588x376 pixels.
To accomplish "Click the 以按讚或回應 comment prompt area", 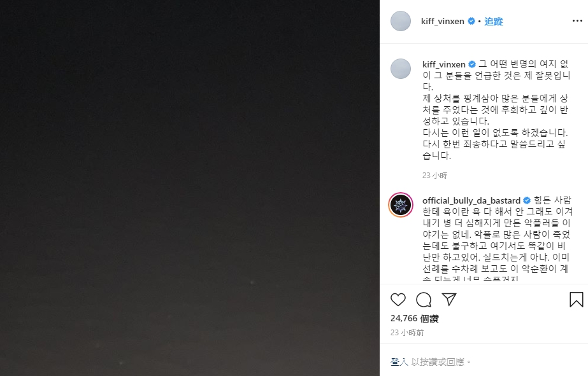I will [437, 362].
